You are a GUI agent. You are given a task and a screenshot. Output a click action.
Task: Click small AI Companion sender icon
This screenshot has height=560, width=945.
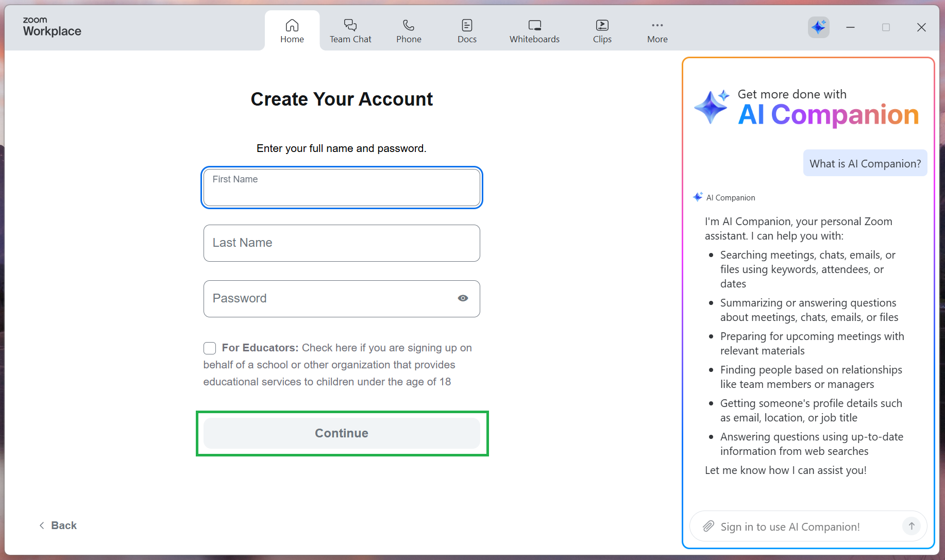[698, 197]
